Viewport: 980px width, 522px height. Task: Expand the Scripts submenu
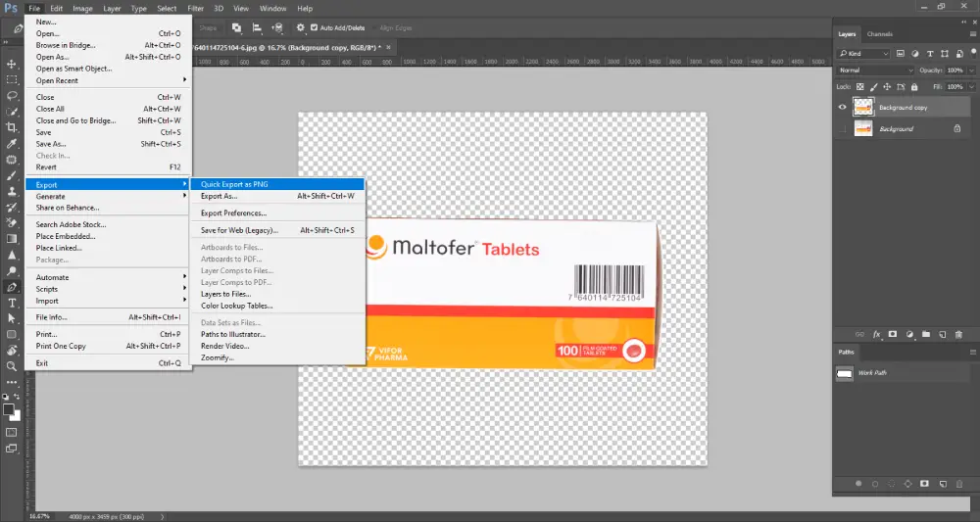108,289
